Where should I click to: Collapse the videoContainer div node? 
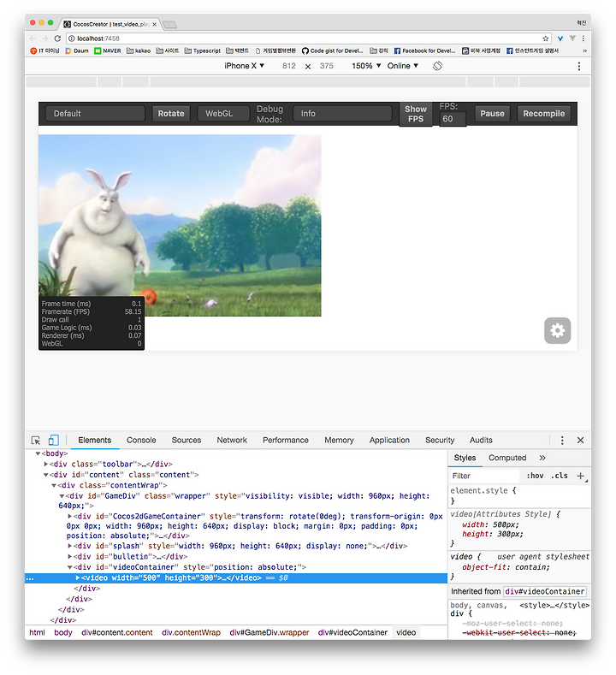click(70, 567)
